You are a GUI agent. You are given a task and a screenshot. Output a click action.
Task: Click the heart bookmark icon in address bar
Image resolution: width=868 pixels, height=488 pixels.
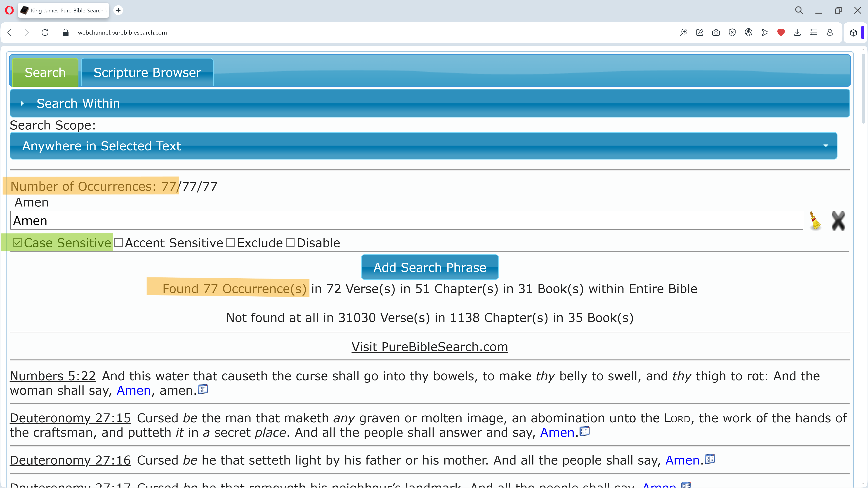pos(781,33)
